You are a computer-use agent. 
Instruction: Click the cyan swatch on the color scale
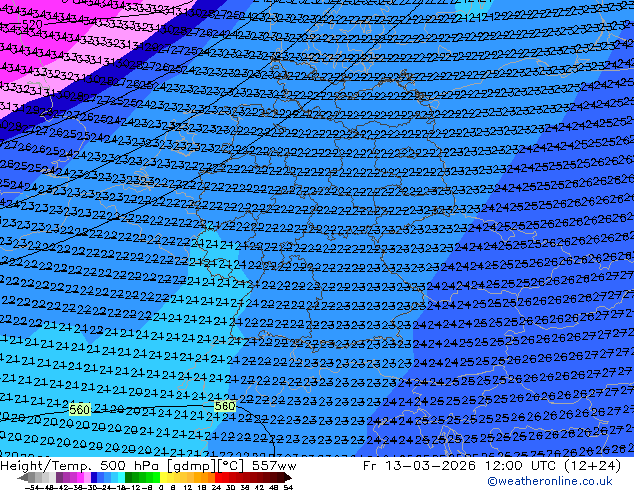click(x=121, y=478)
